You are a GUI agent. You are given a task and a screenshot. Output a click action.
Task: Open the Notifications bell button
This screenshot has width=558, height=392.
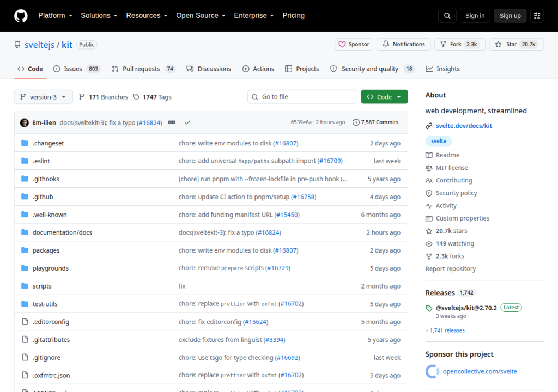(404, 45)
